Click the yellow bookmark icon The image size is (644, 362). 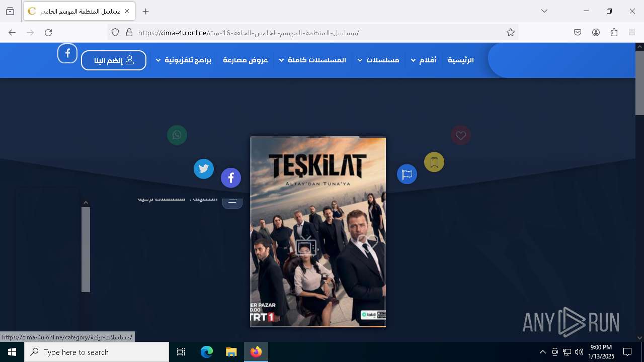[x=434, y=162]
